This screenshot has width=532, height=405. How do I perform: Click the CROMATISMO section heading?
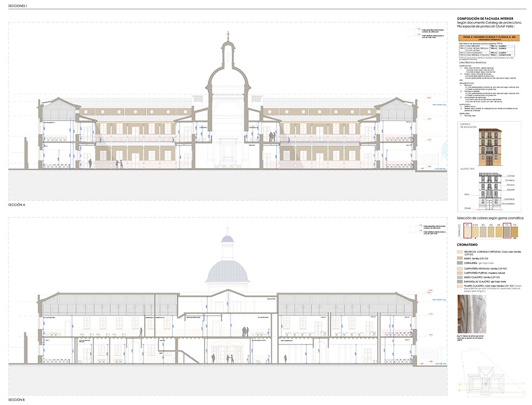pyautogui.click(x=467, y=244)
